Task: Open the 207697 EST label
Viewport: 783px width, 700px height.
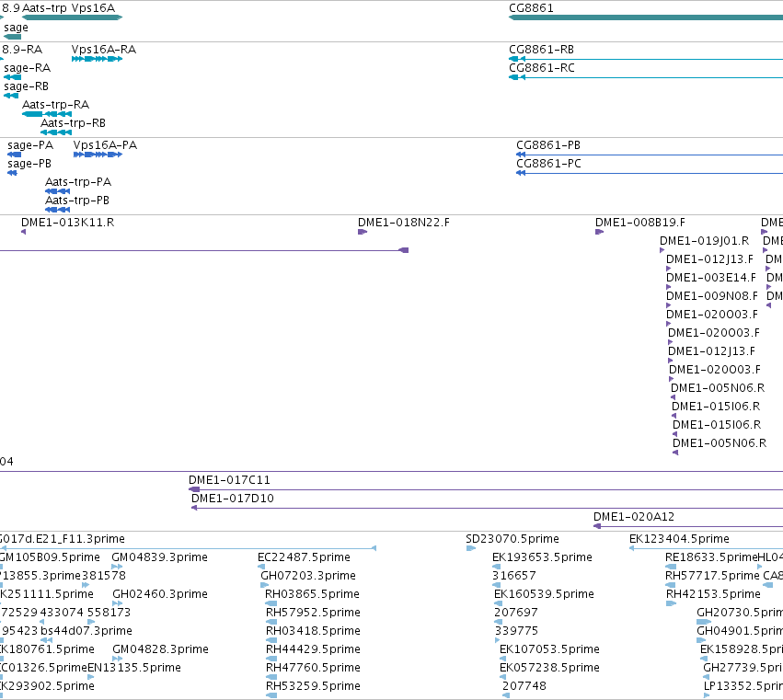Action: click(516, 614)
